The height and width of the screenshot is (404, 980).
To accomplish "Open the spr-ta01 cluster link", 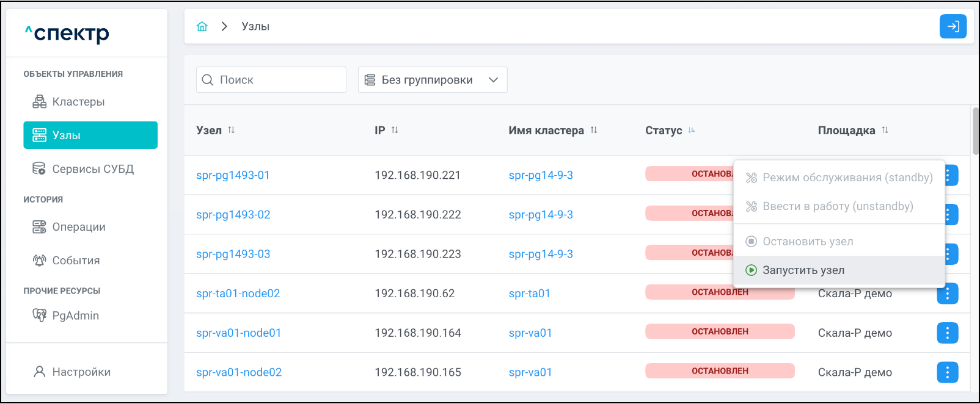I will pyautogui.click(x=529, y=294).
